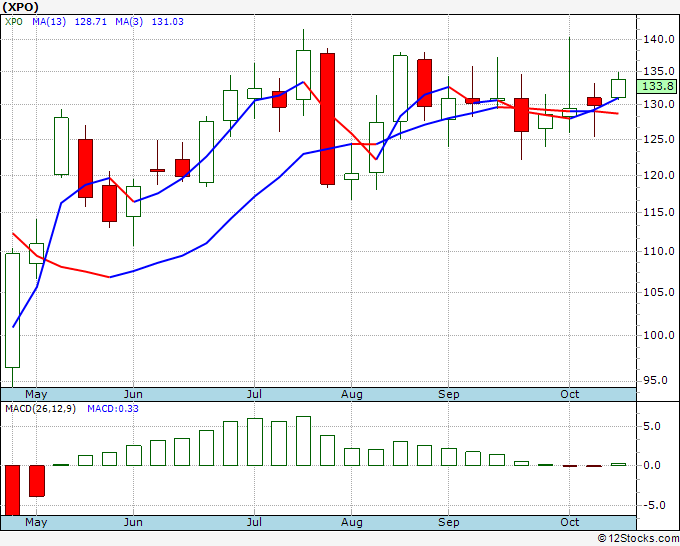Click the MA(3) legend label

coord(129,22)
